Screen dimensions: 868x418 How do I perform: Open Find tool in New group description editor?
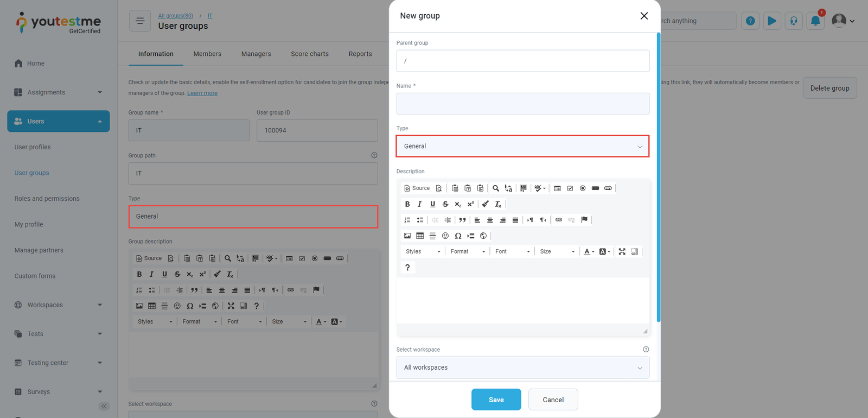pos(496,188)
